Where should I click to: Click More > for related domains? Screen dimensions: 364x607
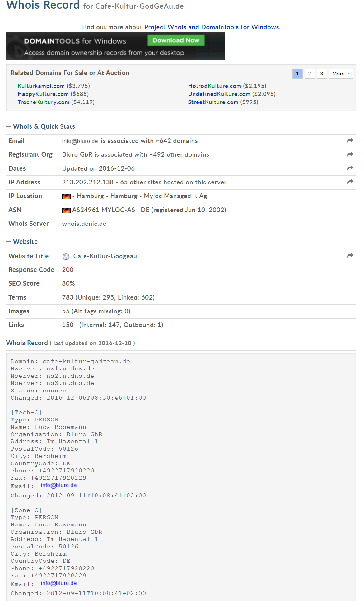tap(341, 74)
